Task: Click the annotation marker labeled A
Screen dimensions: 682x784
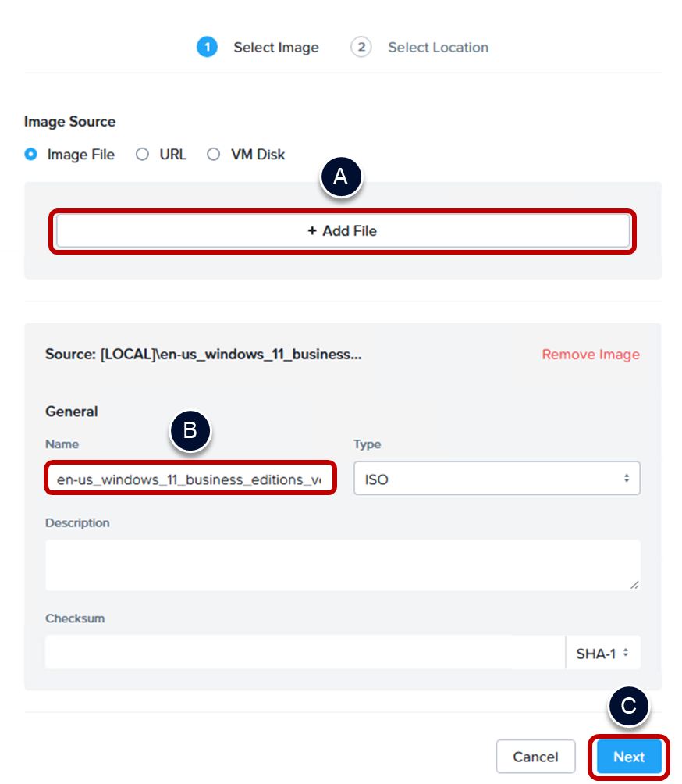Action: click(x=341, y=177)
